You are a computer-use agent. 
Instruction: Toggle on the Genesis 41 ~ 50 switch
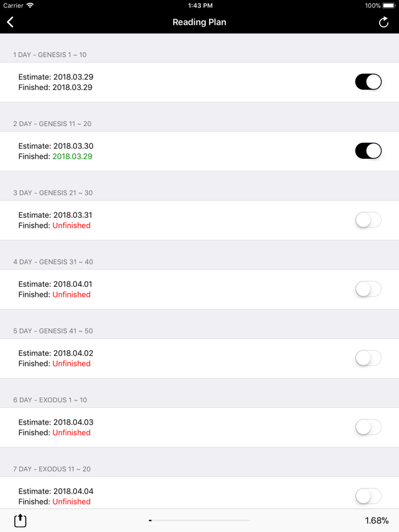coord(368,358)
